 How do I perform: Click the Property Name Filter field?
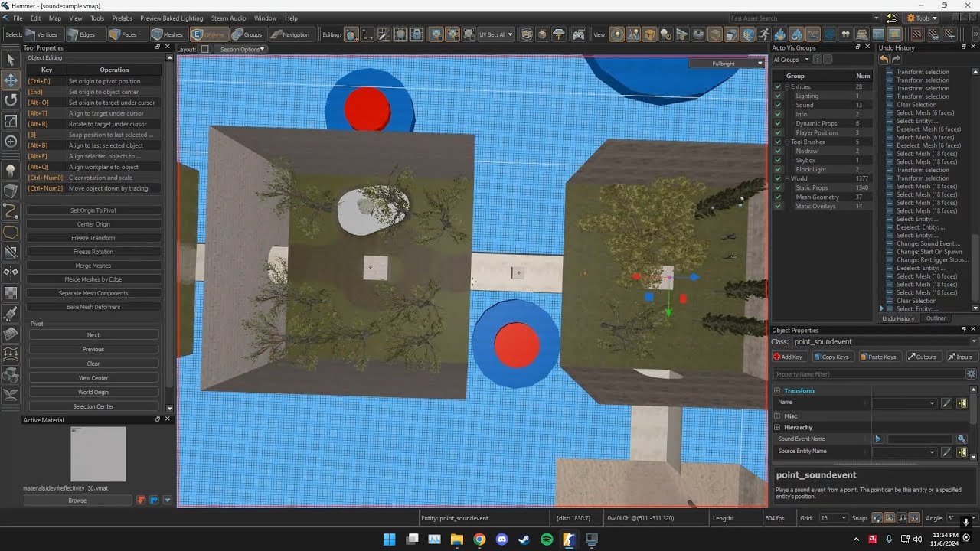point(868,374)
